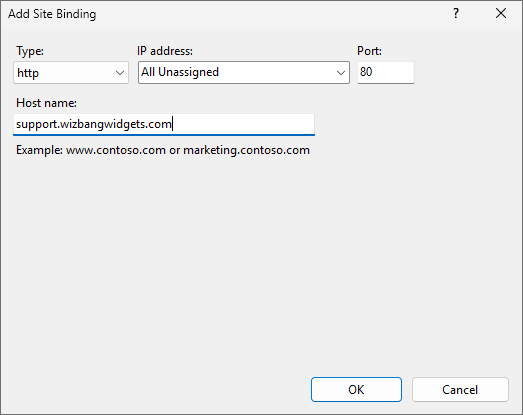Expand the IP address combo box
Viewport: 523px width, 415px height.
(x=243, y=72)
